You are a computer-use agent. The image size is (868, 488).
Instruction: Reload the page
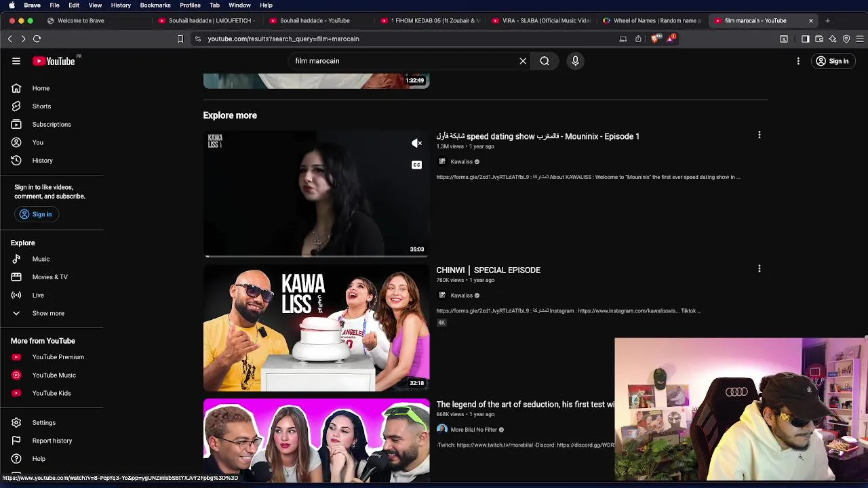tap(37, 39)
